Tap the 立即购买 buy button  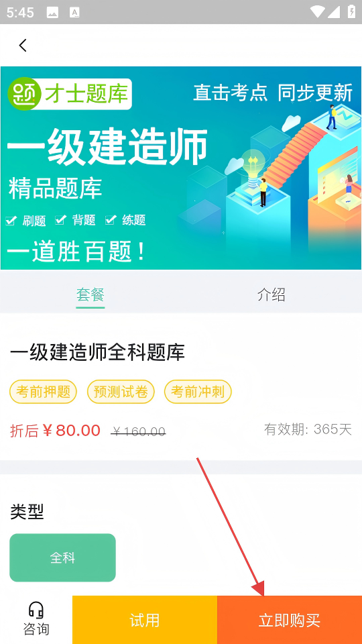pos(290,620)
